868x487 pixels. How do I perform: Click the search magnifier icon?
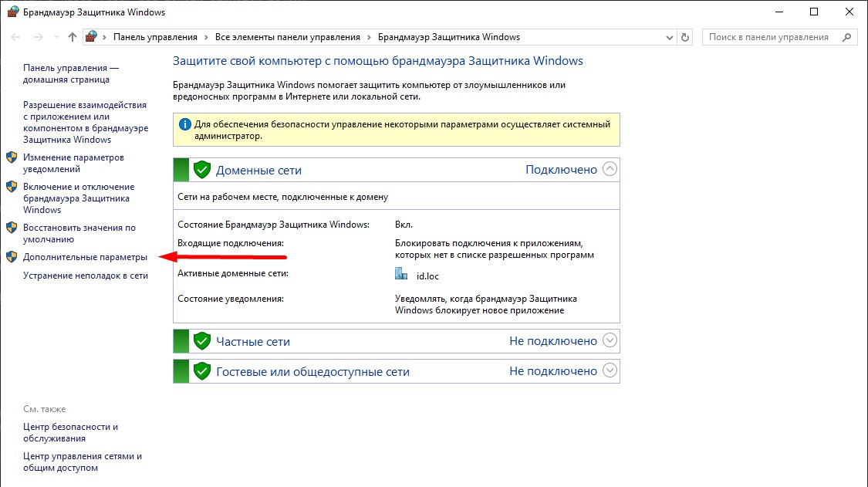click(847, 37)
